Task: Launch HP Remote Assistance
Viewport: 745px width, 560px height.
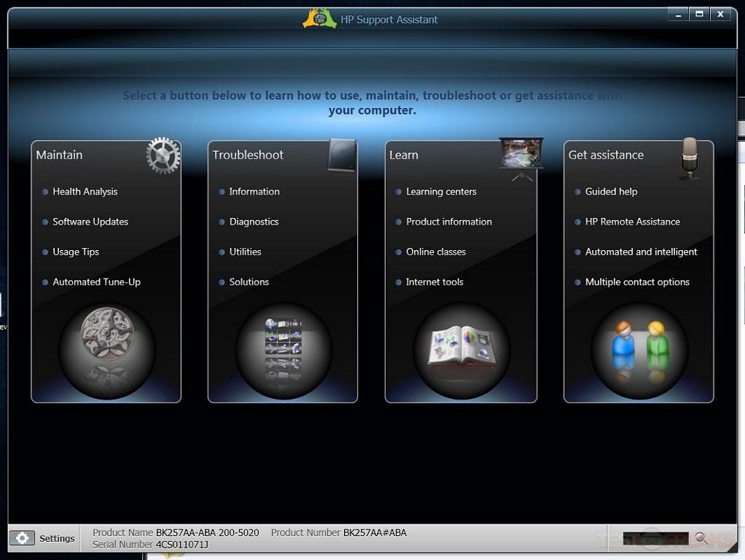Action: tap(632, 222)
